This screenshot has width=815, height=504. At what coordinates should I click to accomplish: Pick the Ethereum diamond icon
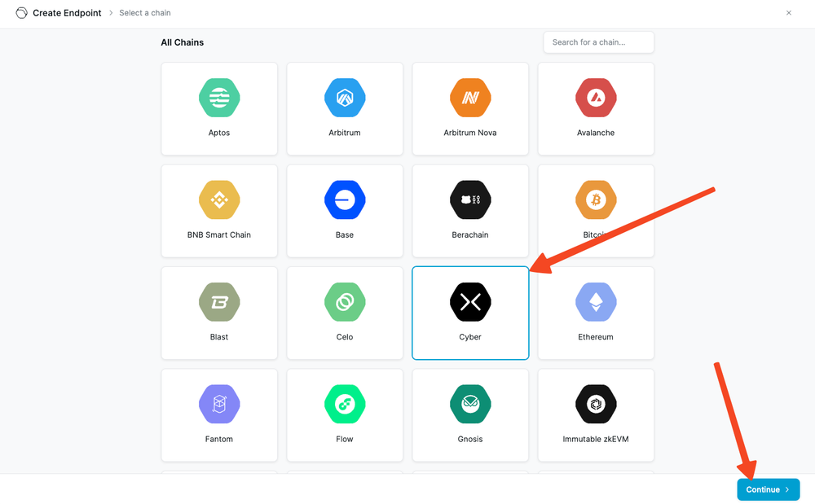(x=596, y=302)
